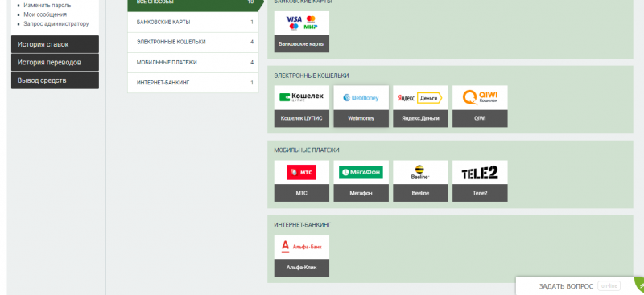644x295 pixels.
Task: Click the Webmoney caption button
Action: coord(361,118)
